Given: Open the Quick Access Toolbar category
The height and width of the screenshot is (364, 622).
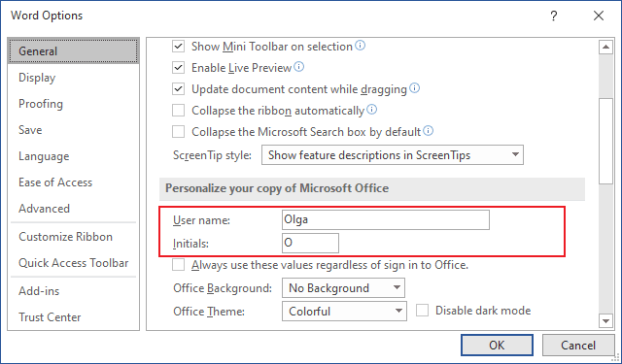Looking at the screenshot, I should [74, 263].
